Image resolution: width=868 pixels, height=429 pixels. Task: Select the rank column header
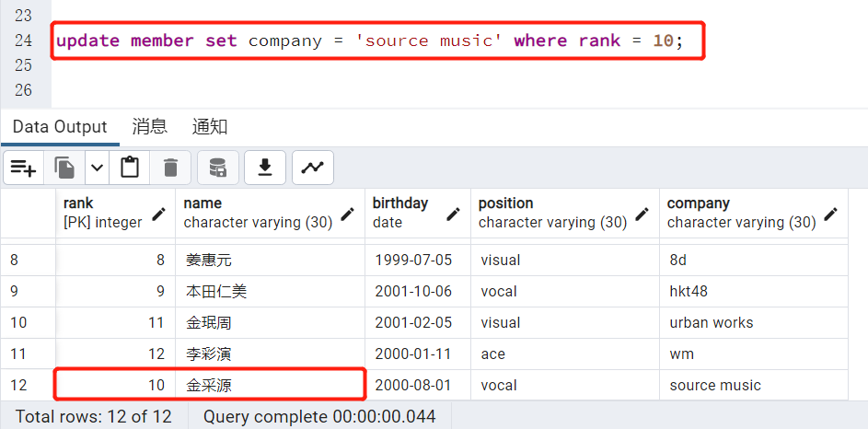click(x=115, y=213)
